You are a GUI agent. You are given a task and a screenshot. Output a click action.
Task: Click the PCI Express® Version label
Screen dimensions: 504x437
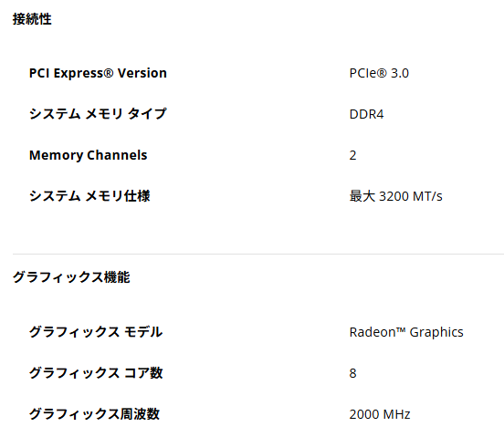click(98, 73)
